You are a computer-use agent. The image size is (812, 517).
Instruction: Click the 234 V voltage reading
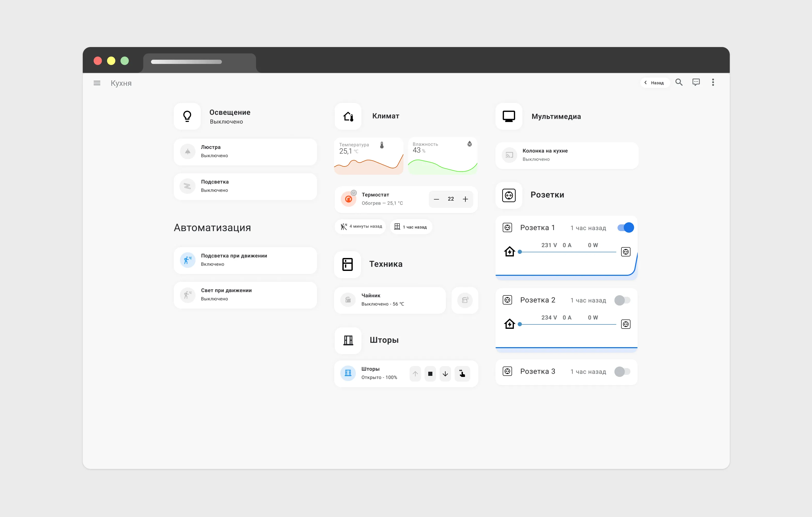coord(549,318)
